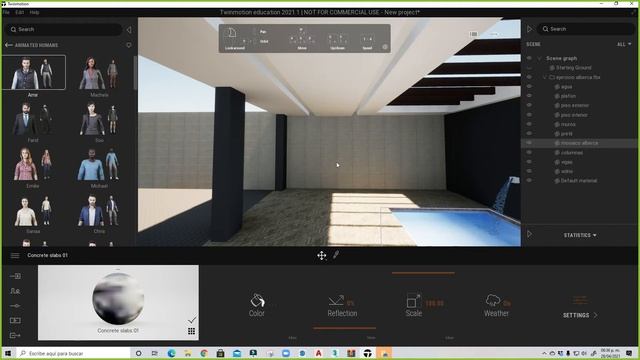640x360 pixels.
Task: Open the navigation help settings gear
Action: 385,47
